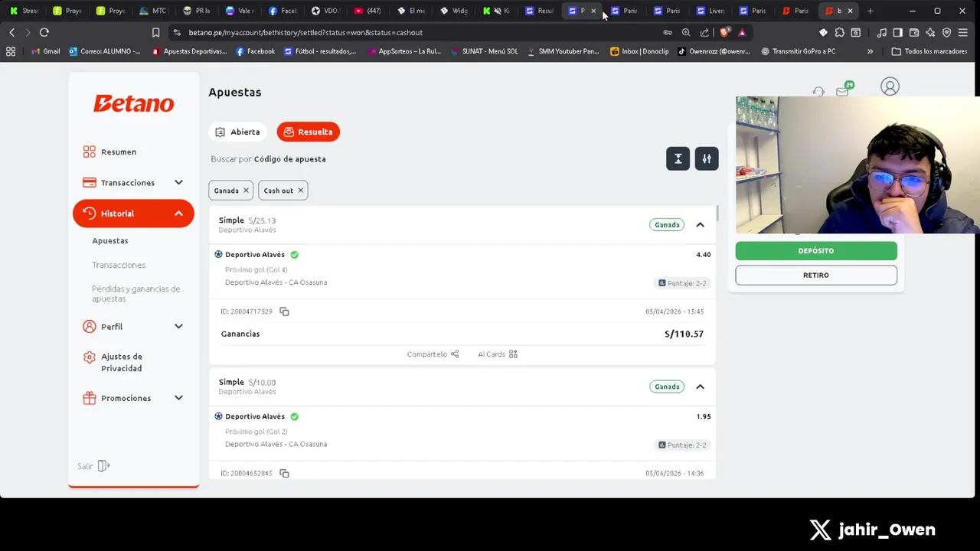
Task: Open the Apuestas history sub-item
Action: pos(110,240)
